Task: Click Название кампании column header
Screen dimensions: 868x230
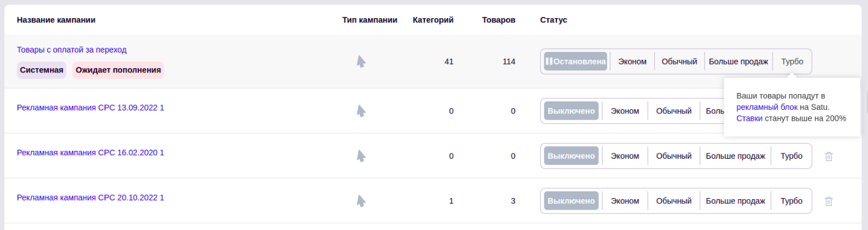Action: pos(56,20)
